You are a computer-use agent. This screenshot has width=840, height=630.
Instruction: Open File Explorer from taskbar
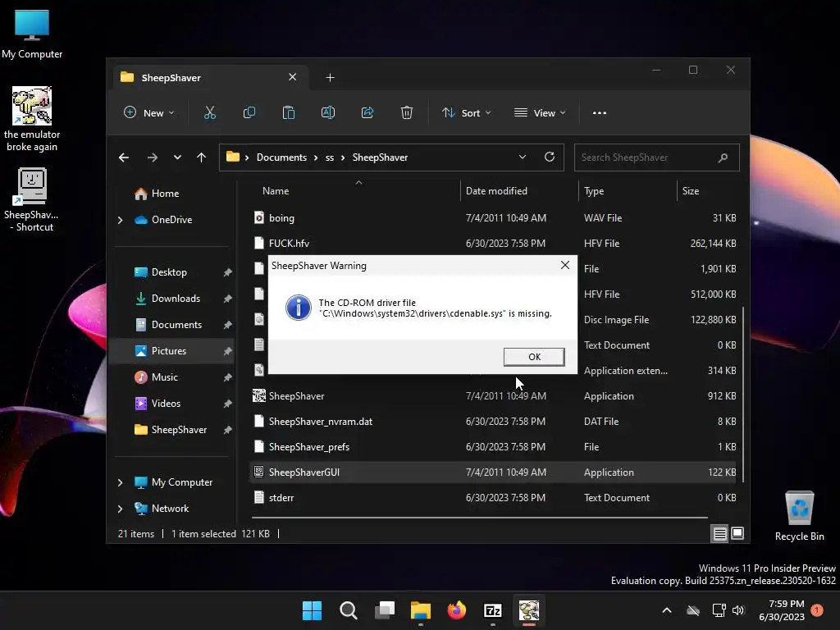pyautogui.click(x=421, y=610)
